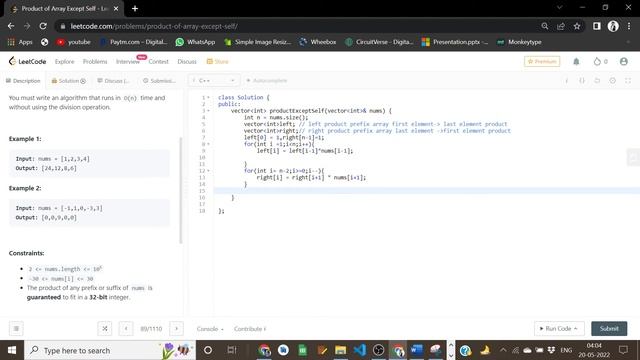
Task: Collapse code fold at line 12
Action: [209, 171]
